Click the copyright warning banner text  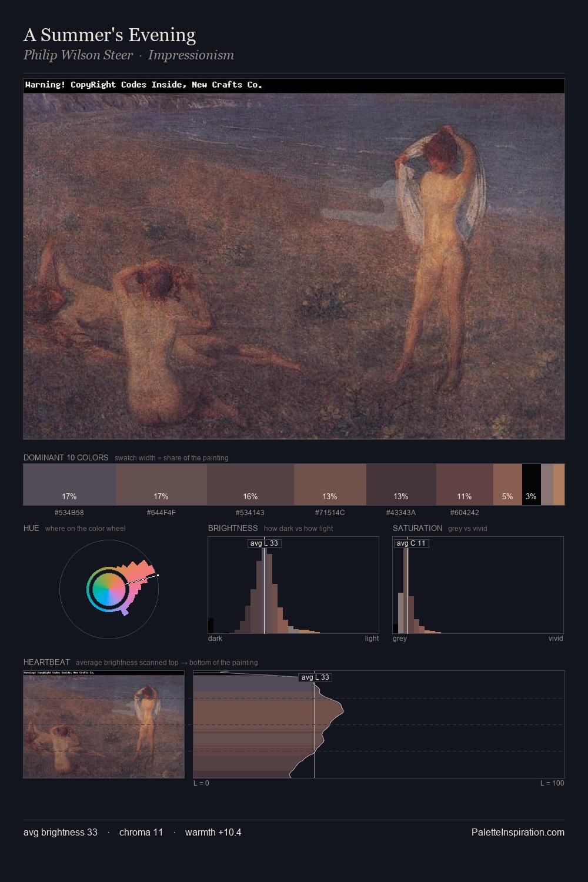(144, 85)
